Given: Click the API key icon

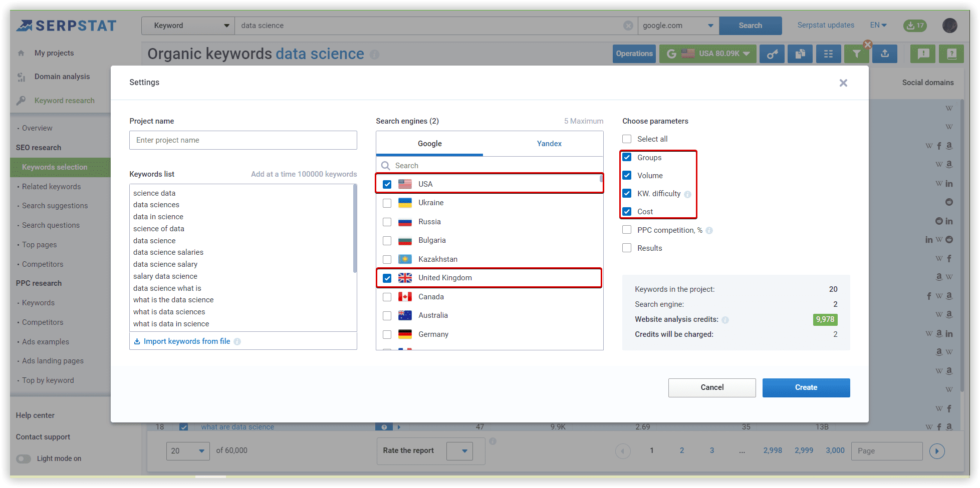Looking at the screenshot, I should (x=772, y=54).
